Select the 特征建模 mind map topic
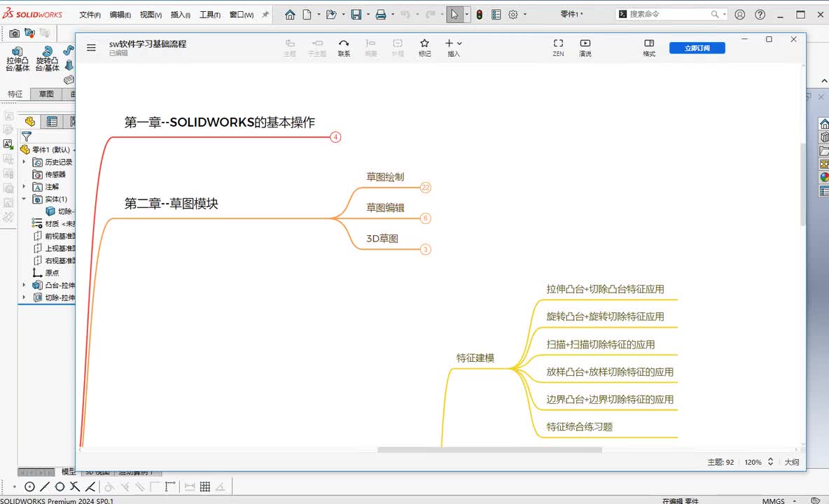 tap(475, 358)
